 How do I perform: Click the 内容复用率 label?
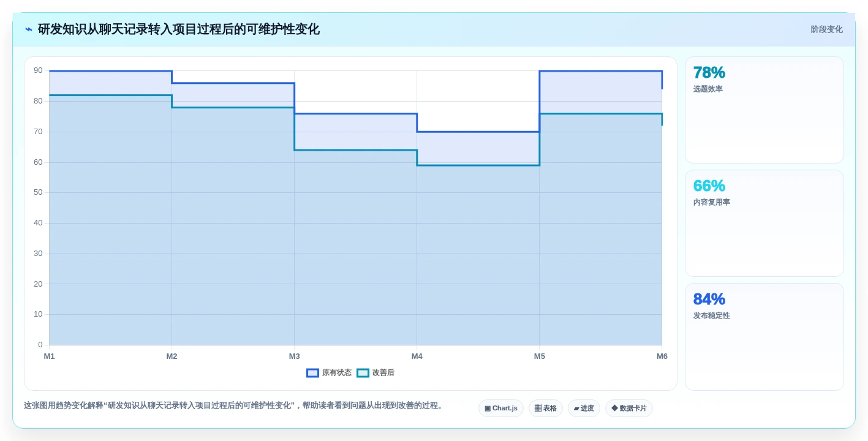(712, 203)
